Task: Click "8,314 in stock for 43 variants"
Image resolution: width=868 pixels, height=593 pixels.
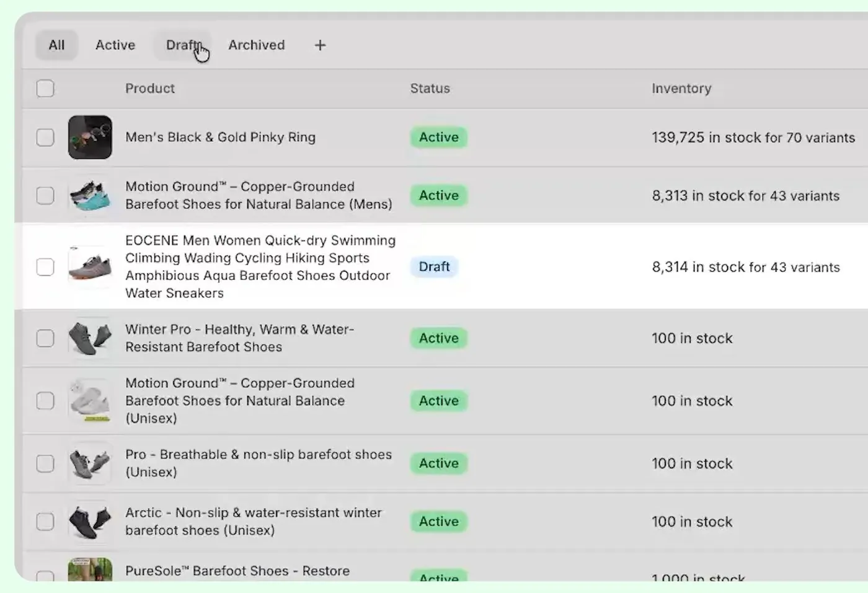Action: (x=746, y=267)
